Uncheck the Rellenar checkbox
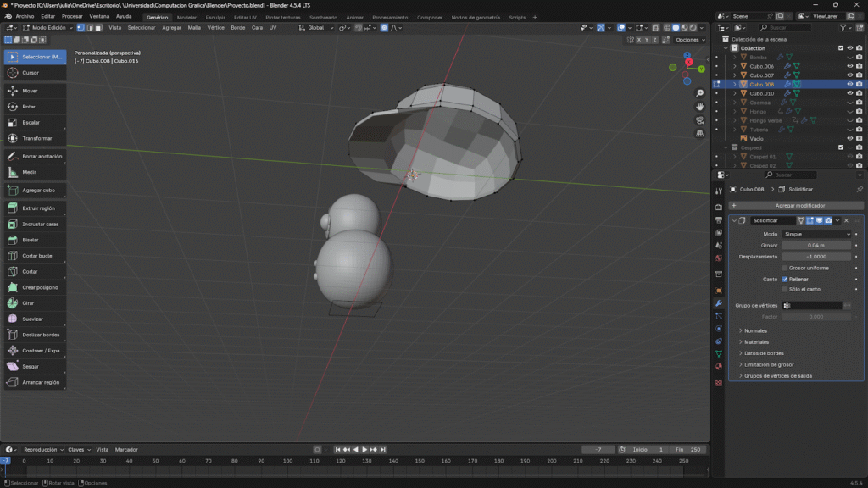 [x=785, y=279]
